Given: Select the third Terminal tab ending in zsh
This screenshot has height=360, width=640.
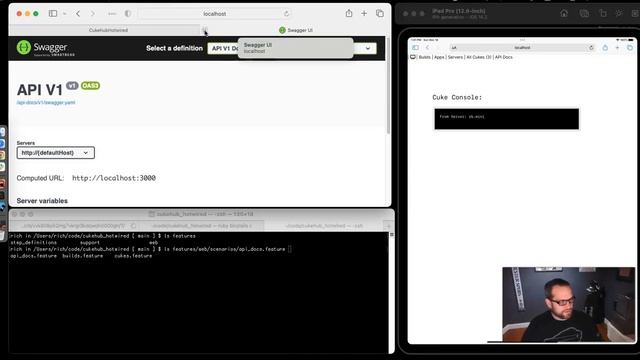Looking at the screenshot, I should 324,226.
